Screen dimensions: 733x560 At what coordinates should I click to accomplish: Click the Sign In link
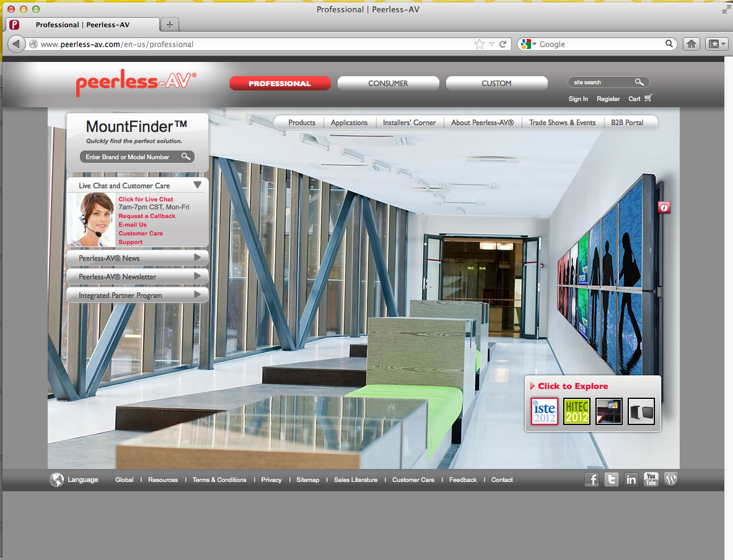(x=578, y=99)
